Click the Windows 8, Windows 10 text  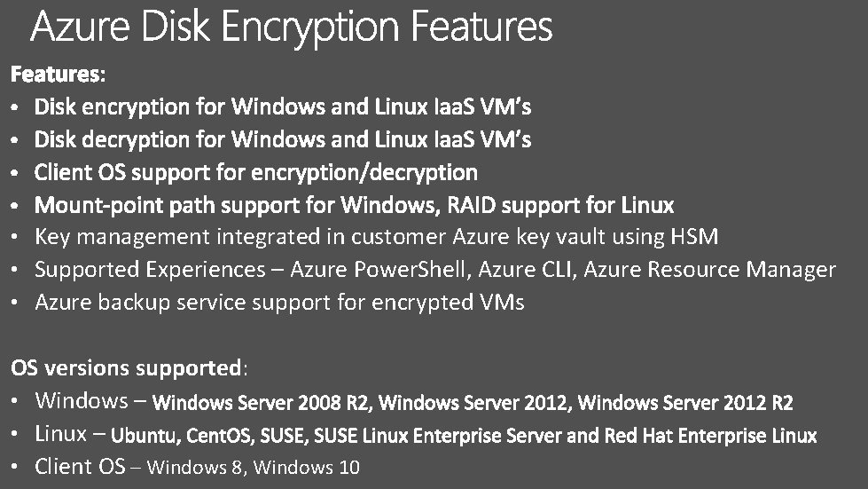(x=254, y=468)
